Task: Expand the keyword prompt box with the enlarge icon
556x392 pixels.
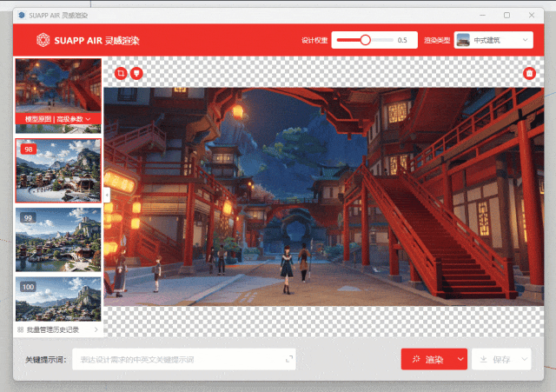Action: (x=289, y=359)
